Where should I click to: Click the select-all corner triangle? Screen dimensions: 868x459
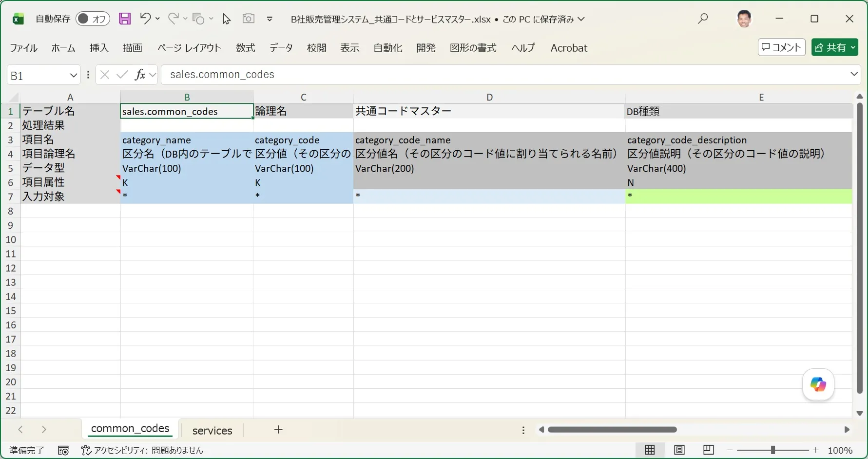(x=14, y=97)
